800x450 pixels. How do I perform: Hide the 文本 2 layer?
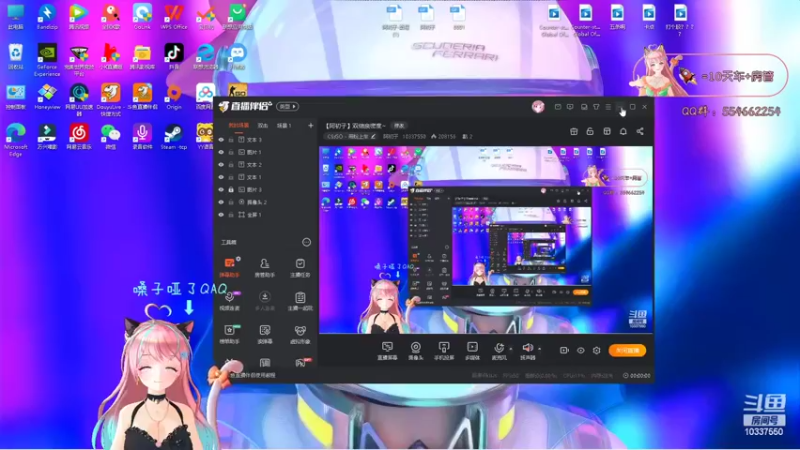tap(221, 165)
